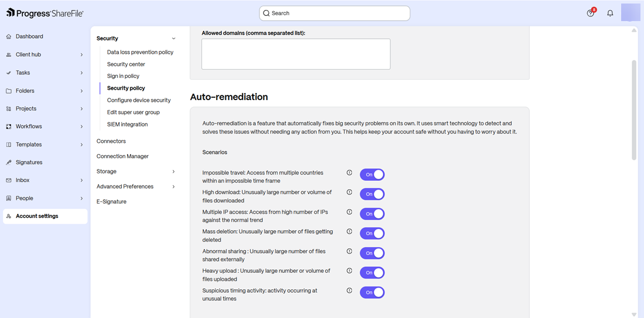644x318 pixels.
Task: Turn off High download toggle
Action: (372, 194)
